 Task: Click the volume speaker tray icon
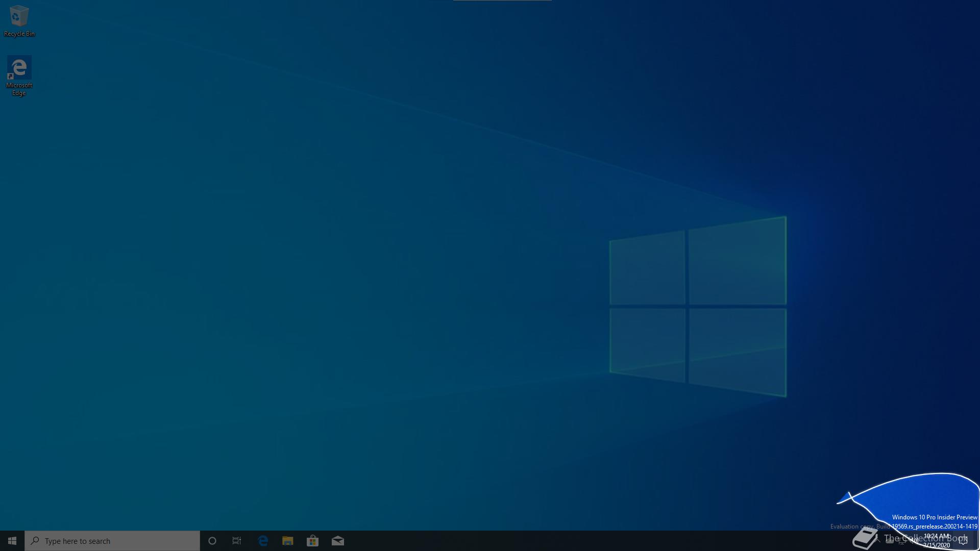click(914, 541)
